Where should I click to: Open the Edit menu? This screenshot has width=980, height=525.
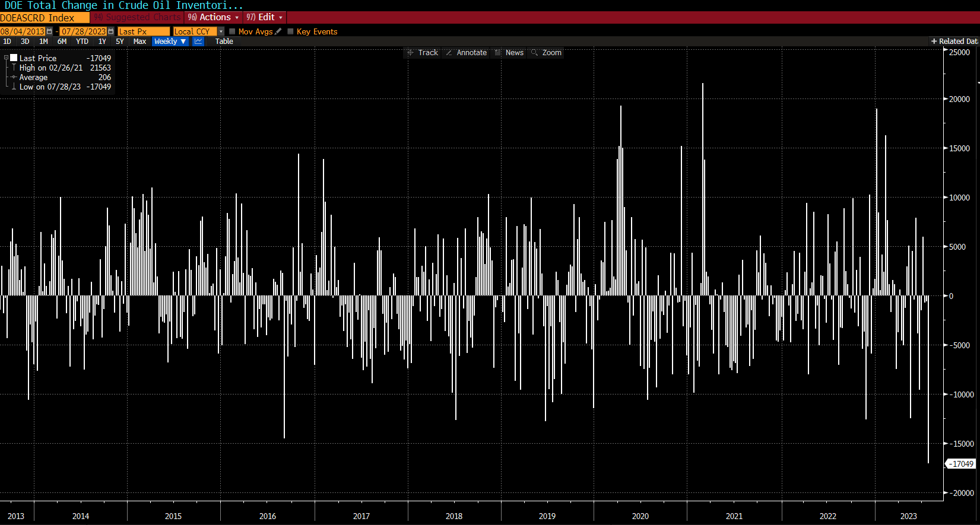pos(265,17)
